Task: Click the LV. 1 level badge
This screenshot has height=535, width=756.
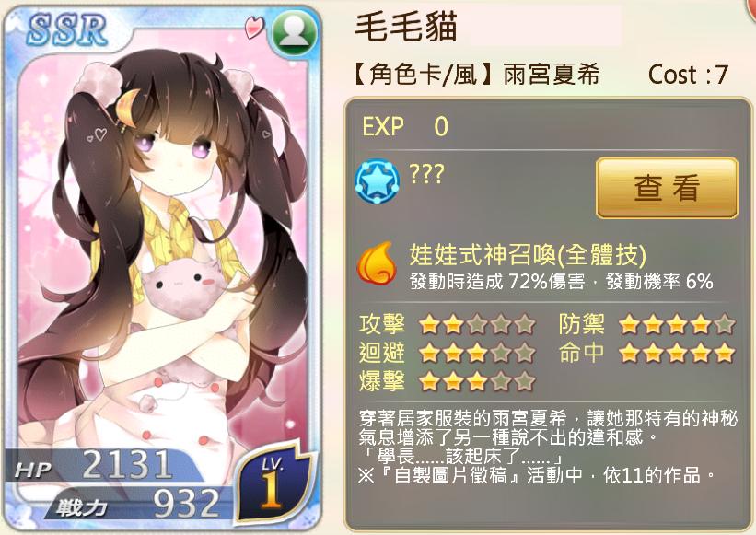Action: 273,487
